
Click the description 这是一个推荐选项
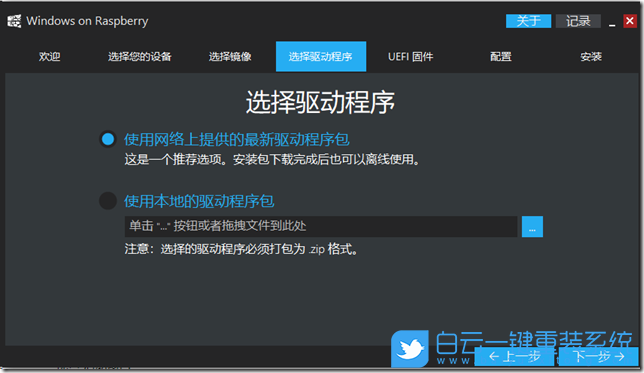coord(272,159)
